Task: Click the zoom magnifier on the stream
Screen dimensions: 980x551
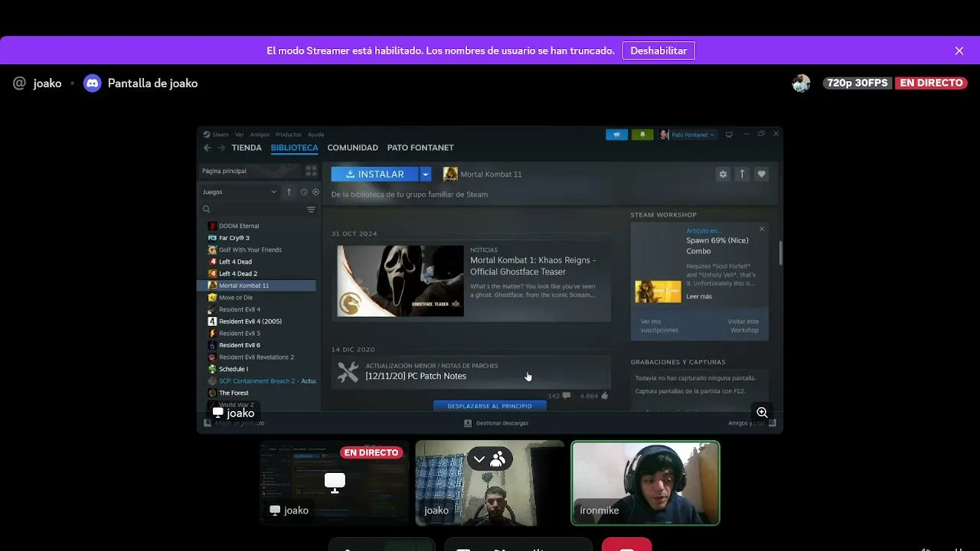Action: coord(762,412)
